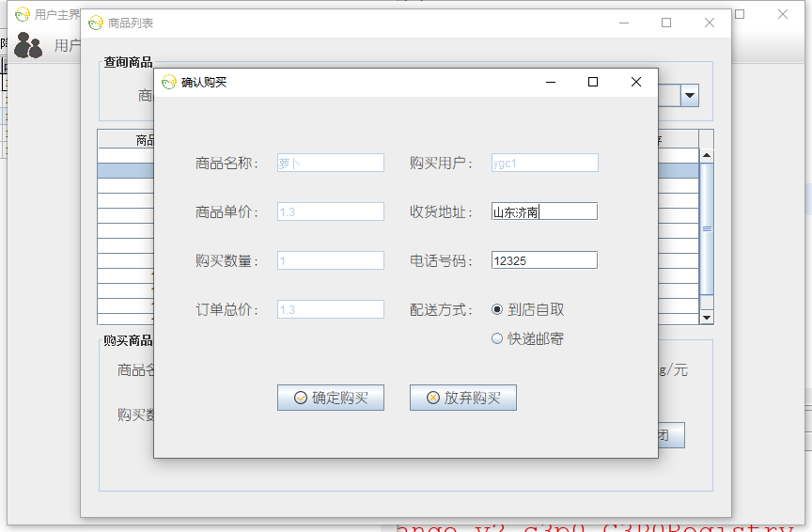Click the 用户主界面 window app icon
This screenshot has height=532, width=812.
pos(23,14)
